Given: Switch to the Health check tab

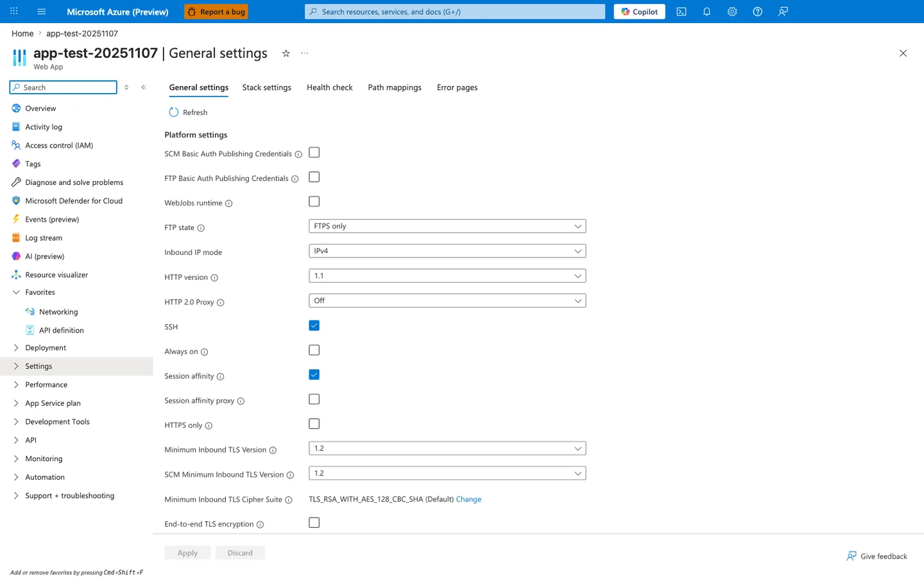Looking at the screenshot, I should pos(330,87).
